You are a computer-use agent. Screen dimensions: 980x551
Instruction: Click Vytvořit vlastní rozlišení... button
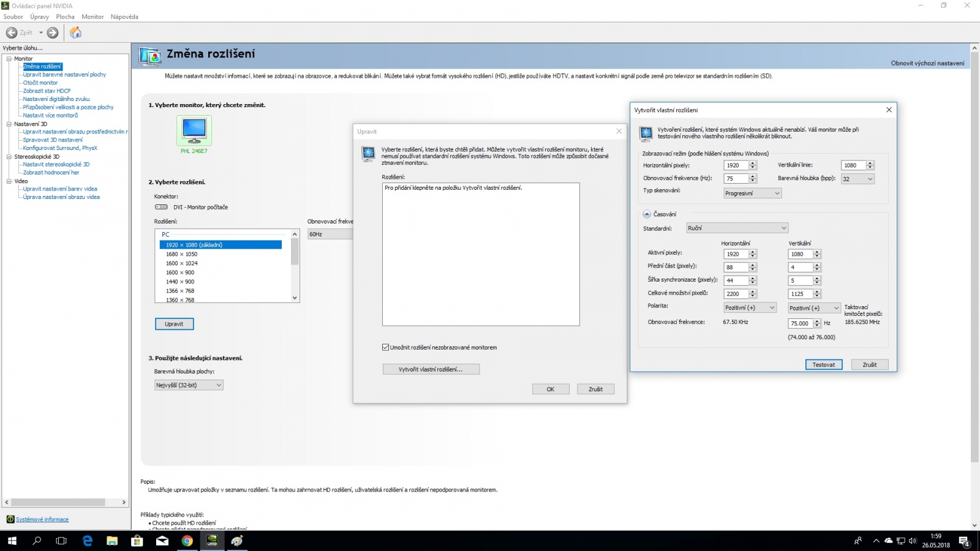tap(431, 369)
